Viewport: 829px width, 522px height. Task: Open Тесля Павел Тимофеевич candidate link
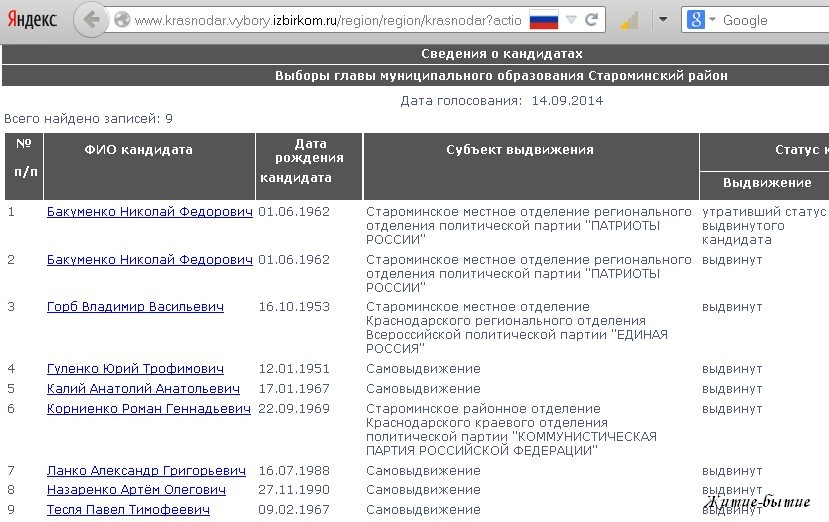(x=128, y=510)
